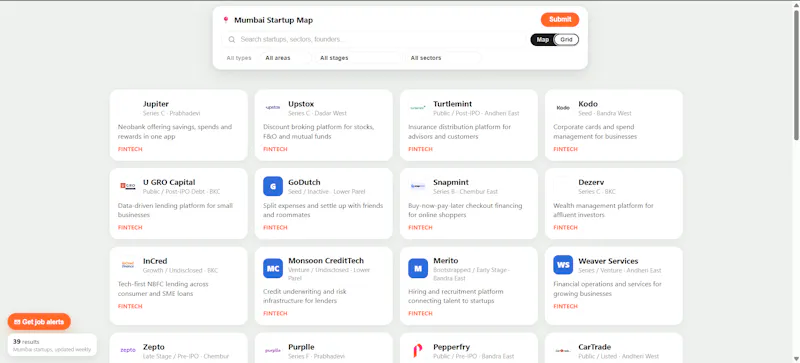The image size is (800, 363).
Task: Open the All areas filter dropdown
Action: 285,58
